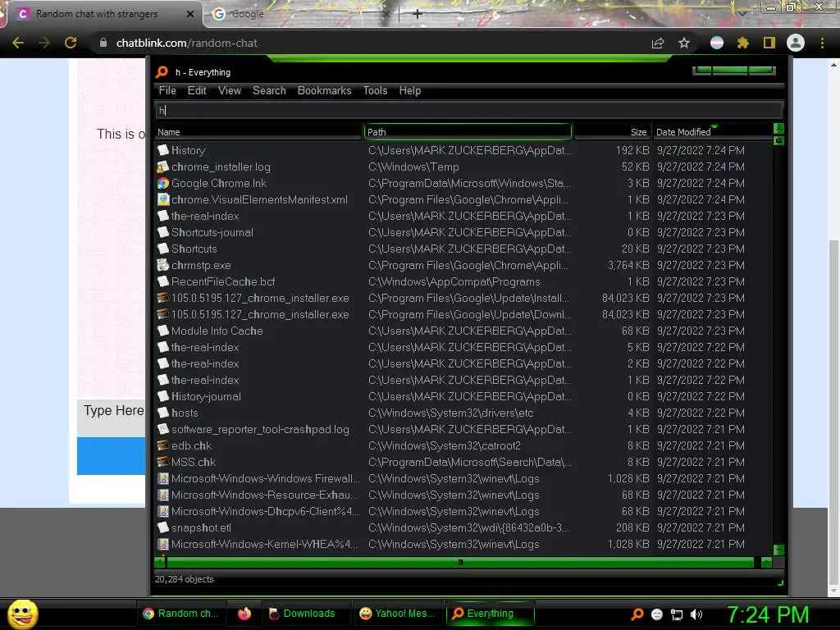Click the Everything search input field
The height and width of the screenshot is (630, 840).
tap(468, 111)
